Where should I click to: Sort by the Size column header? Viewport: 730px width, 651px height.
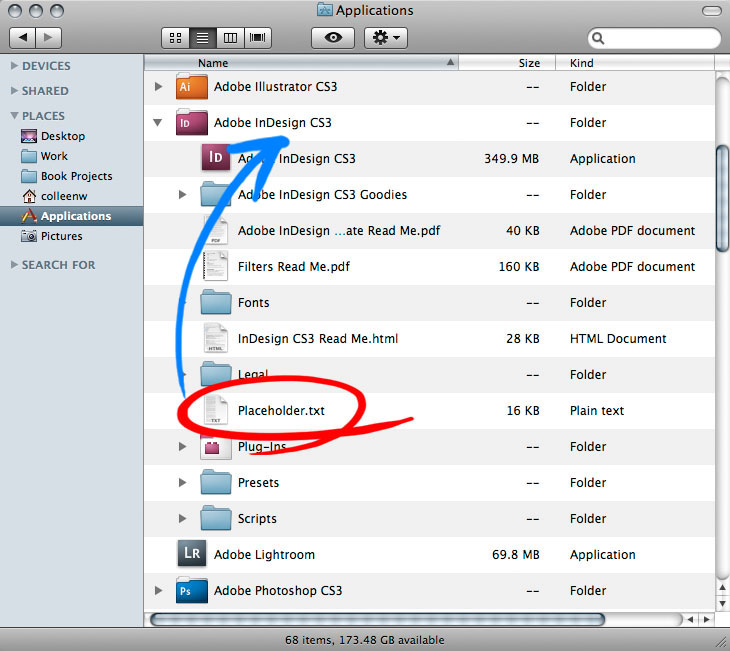coord(507,63)
